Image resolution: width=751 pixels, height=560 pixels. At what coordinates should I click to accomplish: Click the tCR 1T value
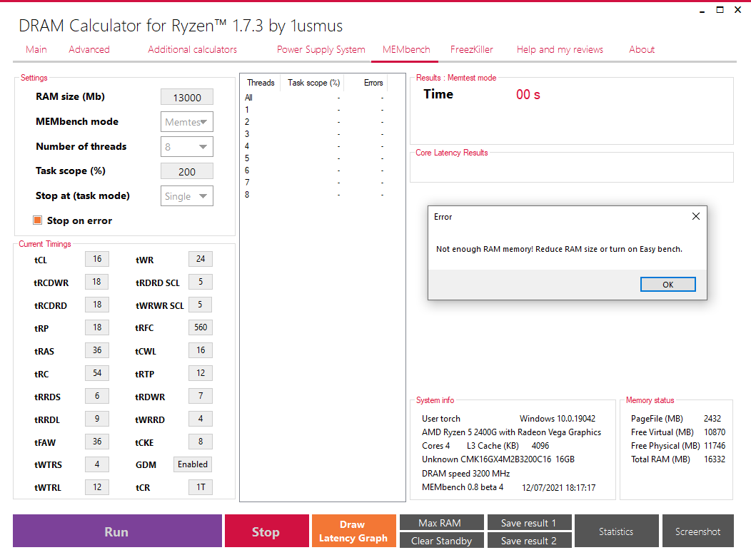coord(201,487)
